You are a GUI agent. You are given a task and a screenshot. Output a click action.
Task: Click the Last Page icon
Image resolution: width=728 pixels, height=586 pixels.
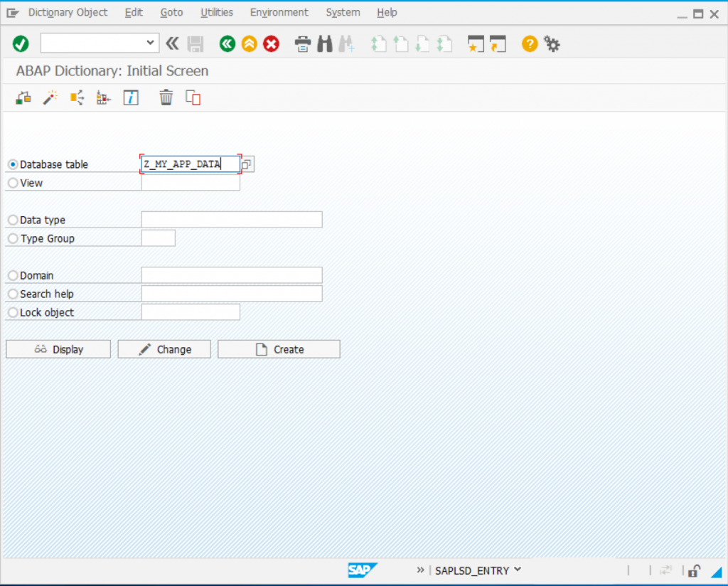click(444, 44)
